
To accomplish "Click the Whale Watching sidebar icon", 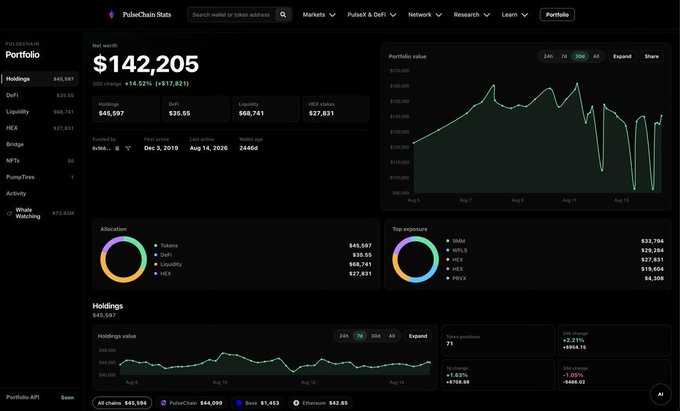I will click(9, 213).
